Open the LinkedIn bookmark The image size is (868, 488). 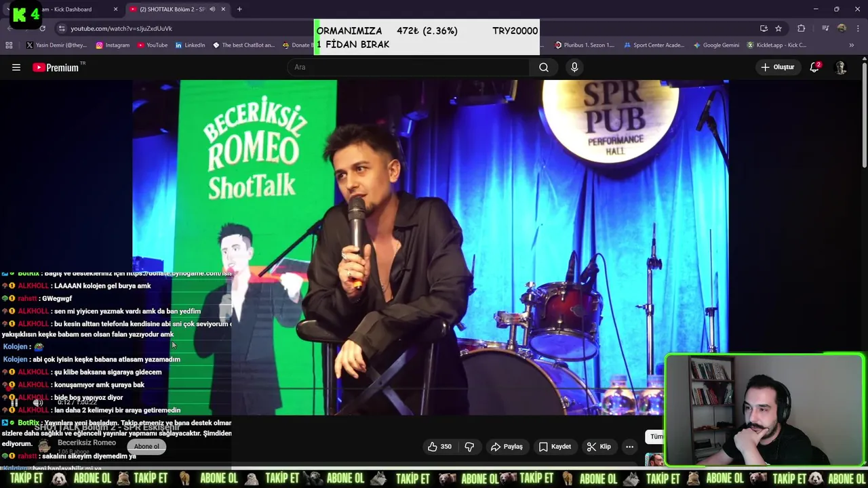pos(190,45)
